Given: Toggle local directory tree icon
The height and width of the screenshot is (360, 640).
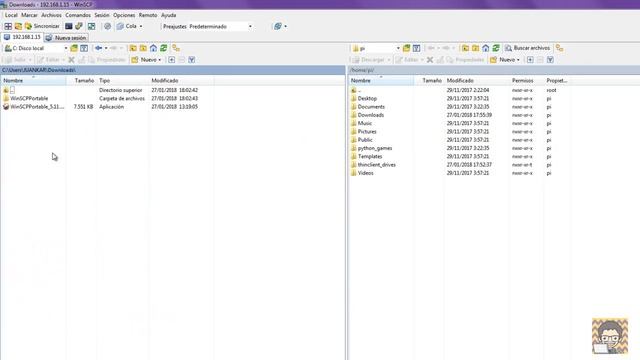Looking at the screenshot, I should pyautogui.click(x=176, y=48).
